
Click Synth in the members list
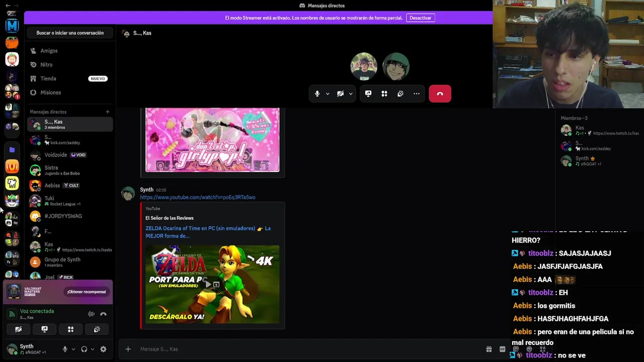(599, 161)
